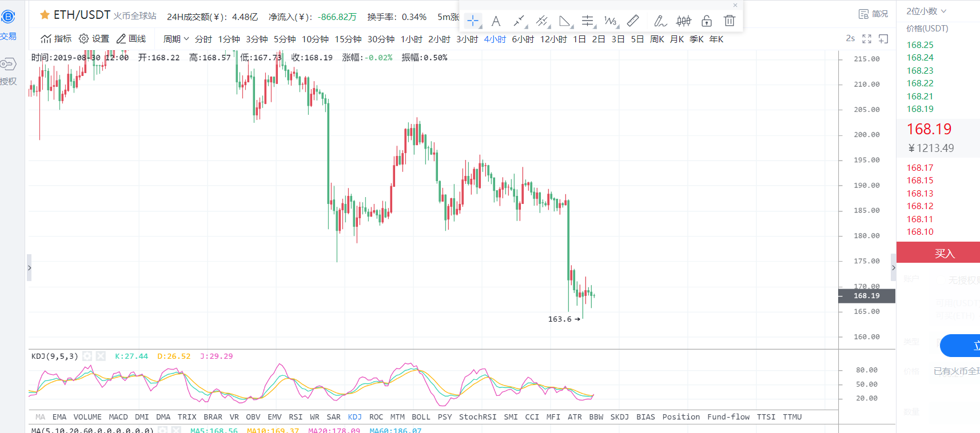Select the ruler measurement tool

tap(633, 21)
